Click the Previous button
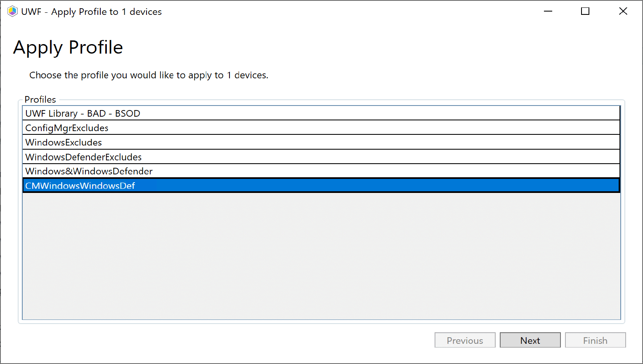 click(x=465, y=341)
